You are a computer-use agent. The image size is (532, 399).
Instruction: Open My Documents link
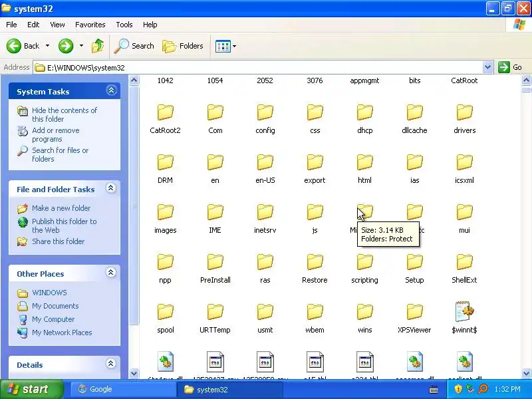tap(55, 306)
